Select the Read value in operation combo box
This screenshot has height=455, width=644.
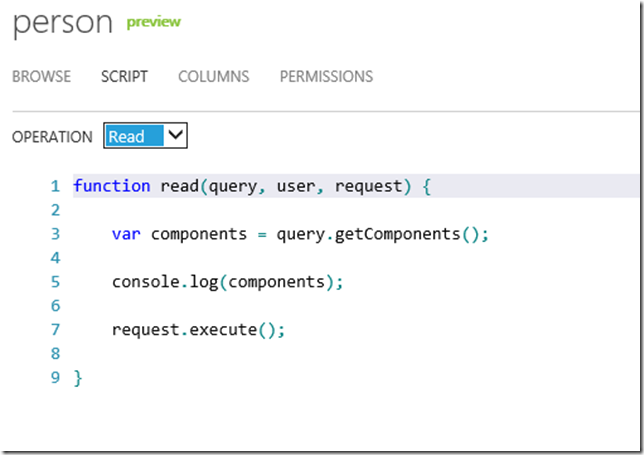click(133, 136)
